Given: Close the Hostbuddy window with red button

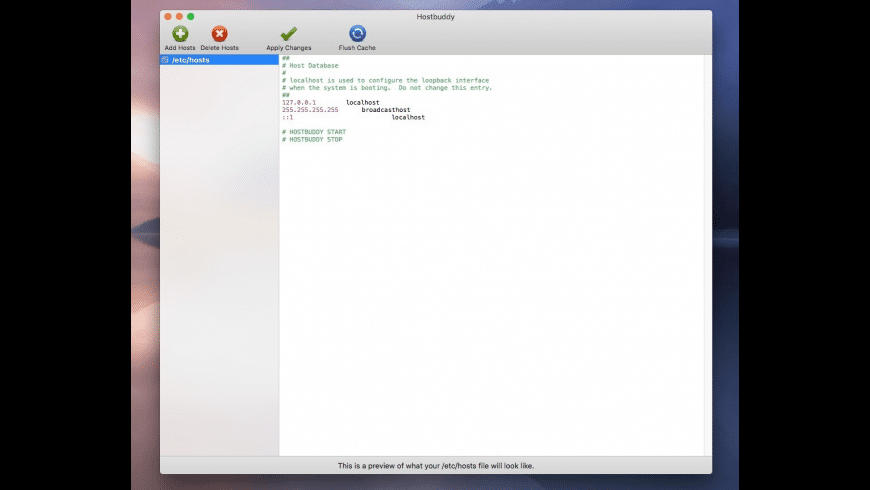Looking at the screenshot, I should [x=167, y=17].
